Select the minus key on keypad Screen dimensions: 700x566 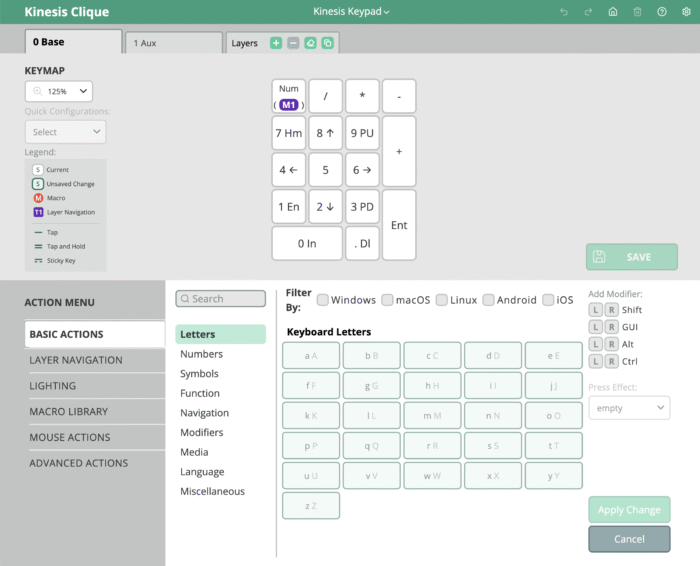(x=399, y=96)
